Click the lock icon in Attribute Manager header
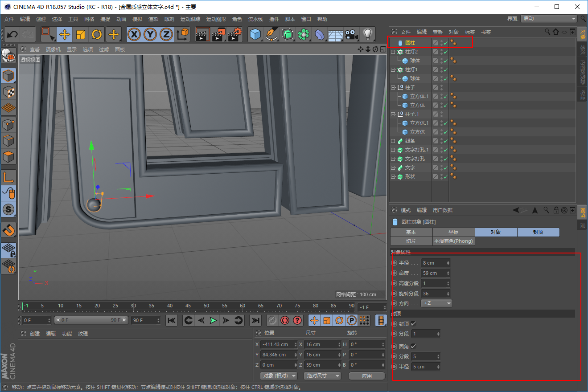Viewport: 588px width, 392px height. pyautogui.click(x=556, y=210)
